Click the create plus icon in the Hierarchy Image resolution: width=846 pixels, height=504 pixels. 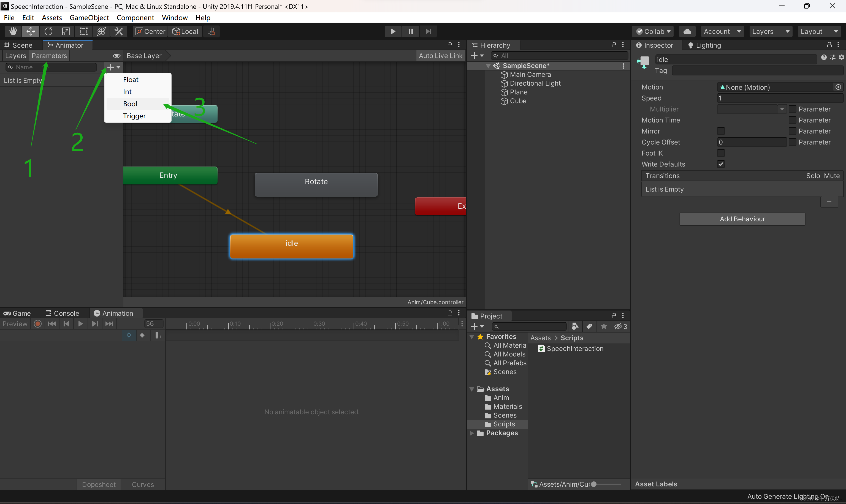click(475, 55)
